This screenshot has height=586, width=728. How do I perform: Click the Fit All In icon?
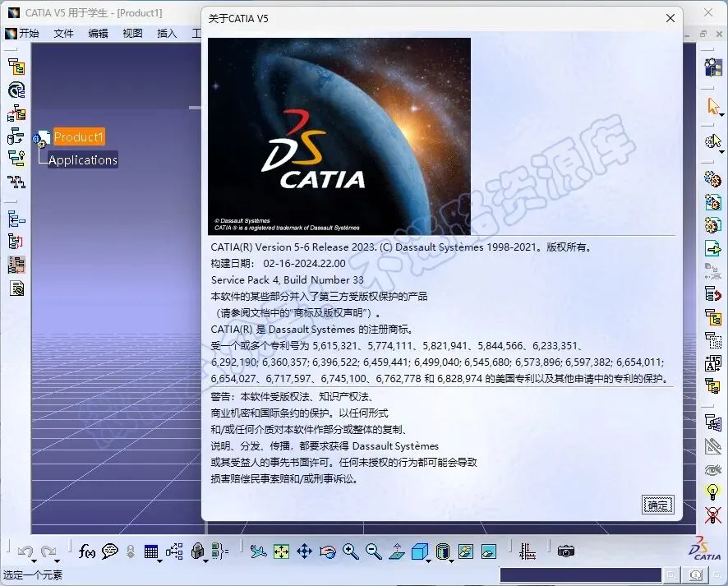(x=281, y=551)
